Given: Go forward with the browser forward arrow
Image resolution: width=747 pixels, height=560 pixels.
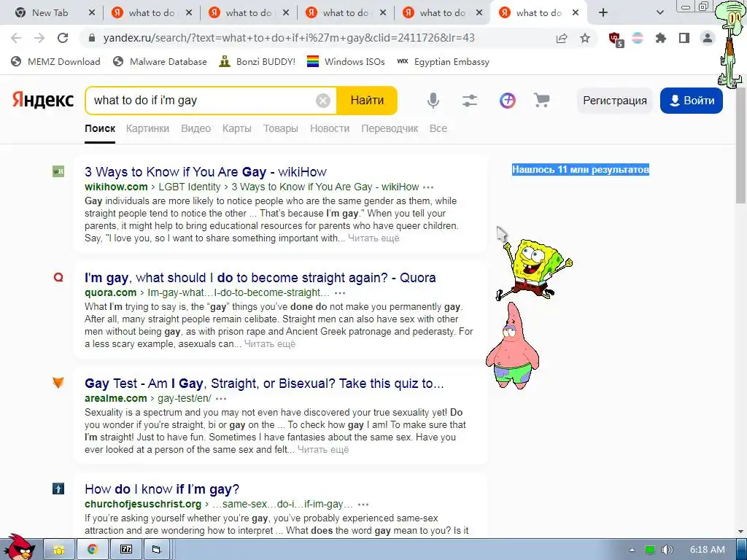Looking at the screenshot, I should (x=39, y=38).
